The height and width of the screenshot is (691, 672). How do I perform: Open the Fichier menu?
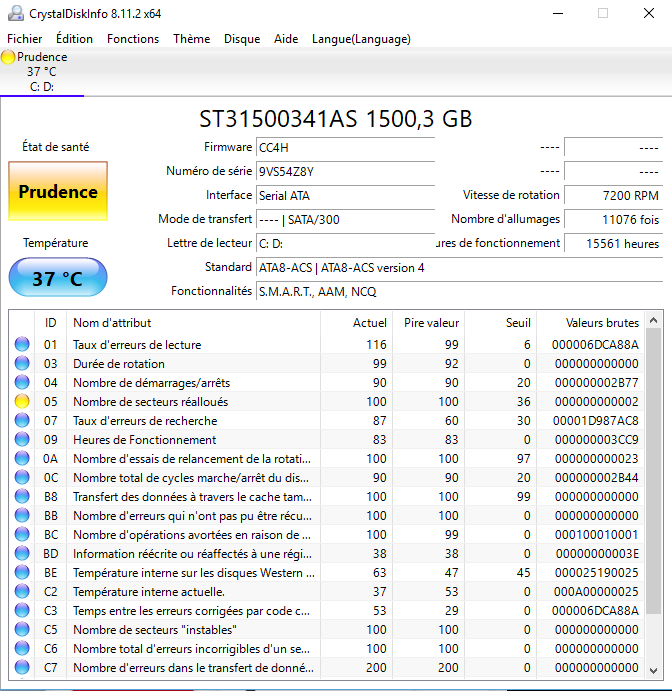click(25, 39)
